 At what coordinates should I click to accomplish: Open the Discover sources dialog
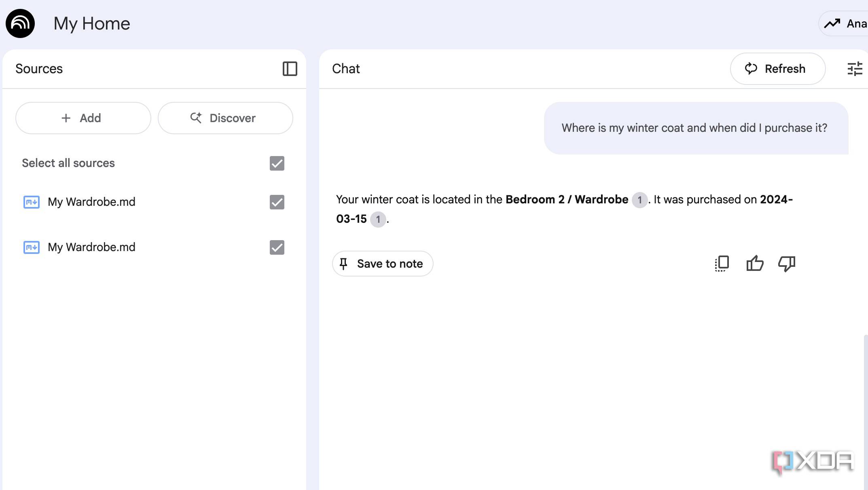(225, 118)
